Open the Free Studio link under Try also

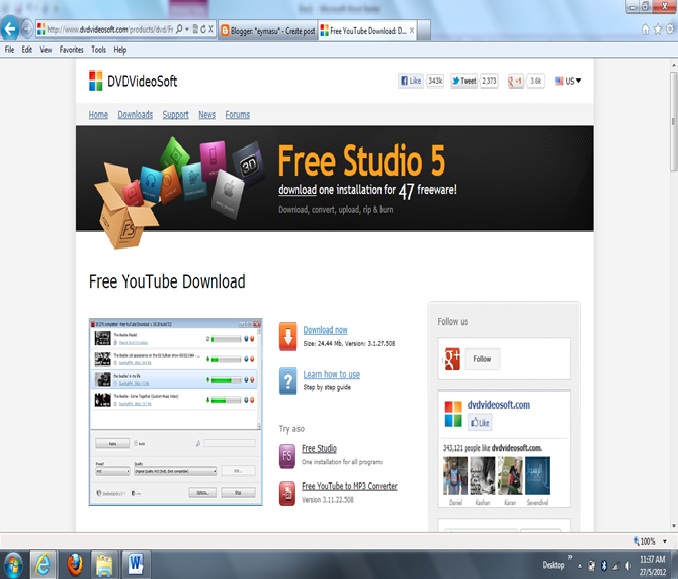(x=320, y=448)
